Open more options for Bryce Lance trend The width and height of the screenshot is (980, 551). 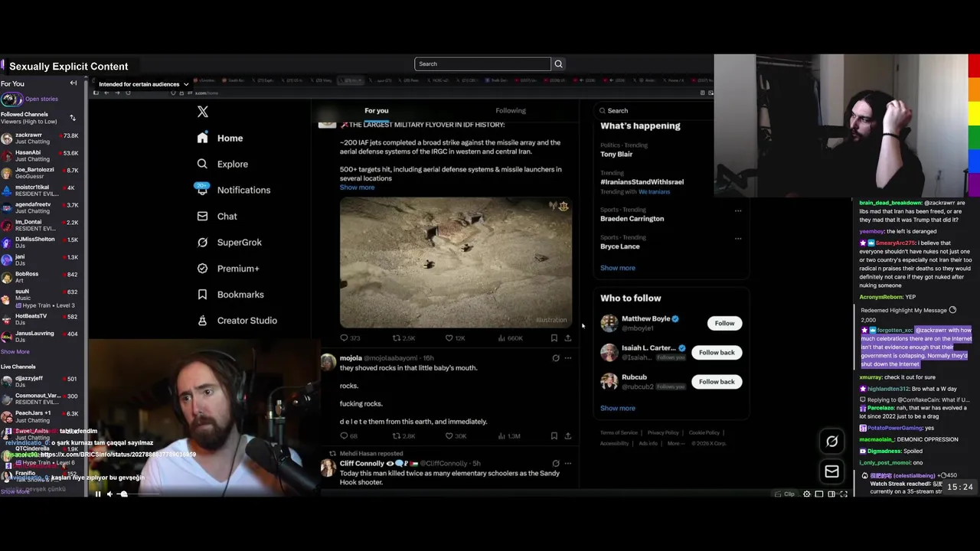click(x=738, y=238)
